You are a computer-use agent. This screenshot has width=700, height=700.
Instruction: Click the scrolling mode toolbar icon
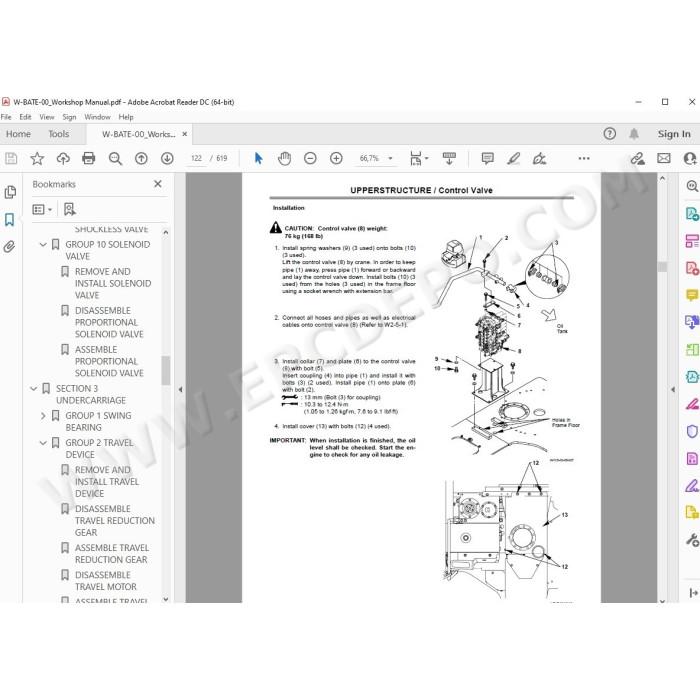449,158
